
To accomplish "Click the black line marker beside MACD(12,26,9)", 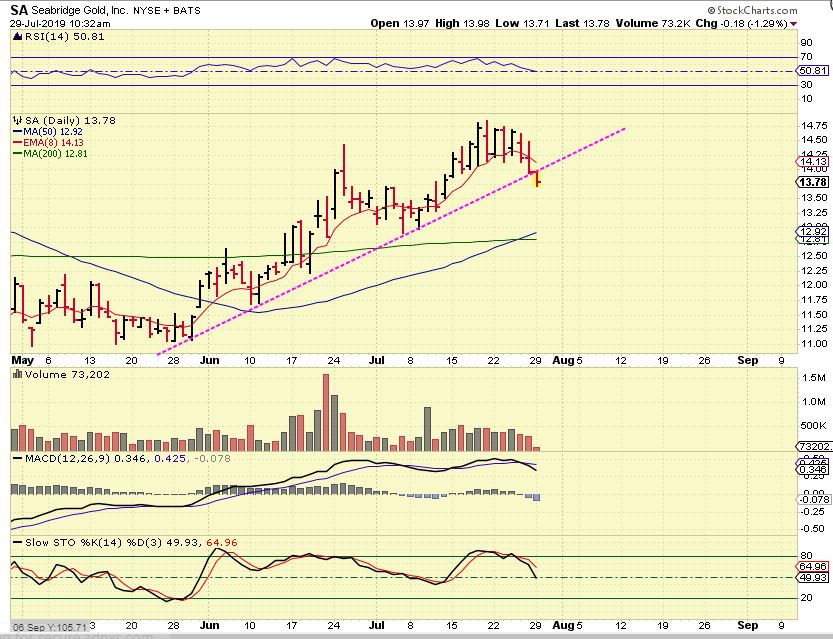I will 18,458.
